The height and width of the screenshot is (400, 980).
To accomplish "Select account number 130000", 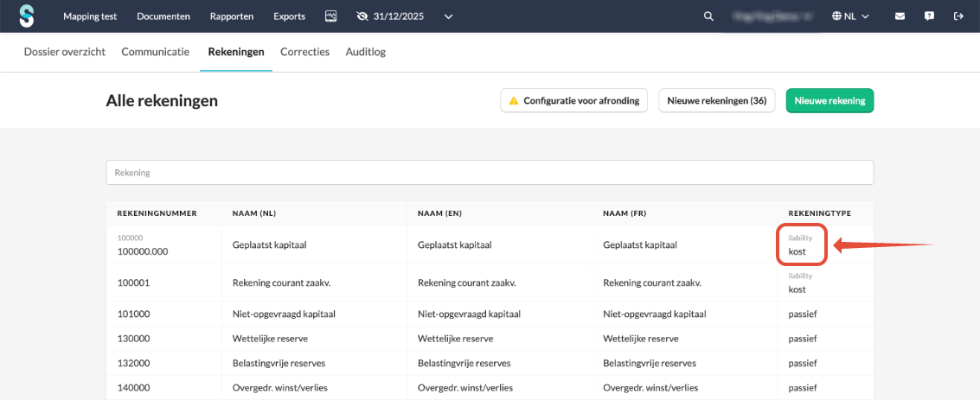I will pos(133,339).
